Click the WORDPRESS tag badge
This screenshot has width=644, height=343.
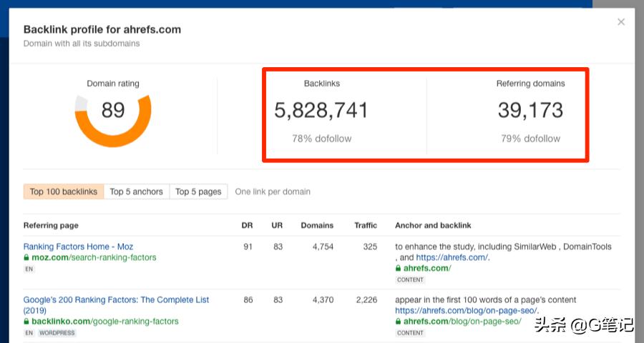(x=57, y=333)
